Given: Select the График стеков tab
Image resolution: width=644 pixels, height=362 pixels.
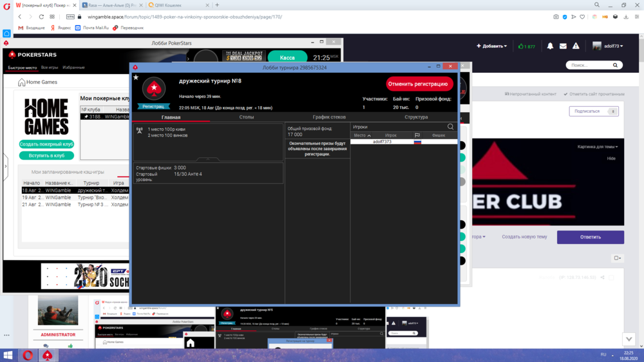Looking at the screenshot, I should (x=329, y=117).
